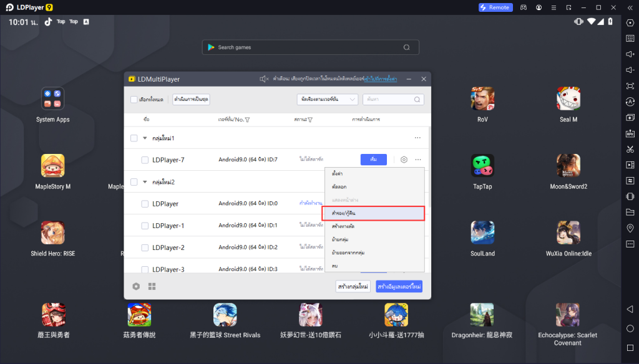Screen dimensions: 639x364
Task: Open the hexagon settings icon for LDPlayer-7
Action: tap(404, 160)
